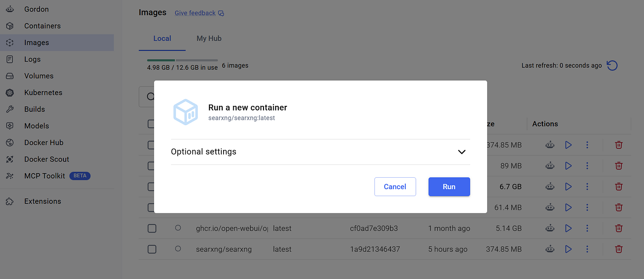
Task: Open more options for the 89 MB image
Action: coord(587,166)
